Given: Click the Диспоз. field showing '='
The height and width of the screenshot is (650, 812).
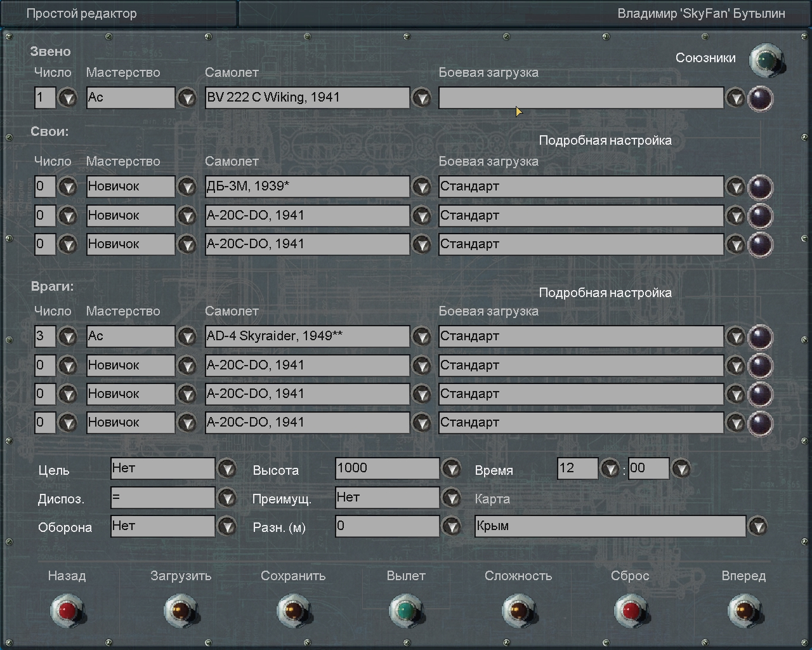Looking at the screenshot, I should [163, 498].
